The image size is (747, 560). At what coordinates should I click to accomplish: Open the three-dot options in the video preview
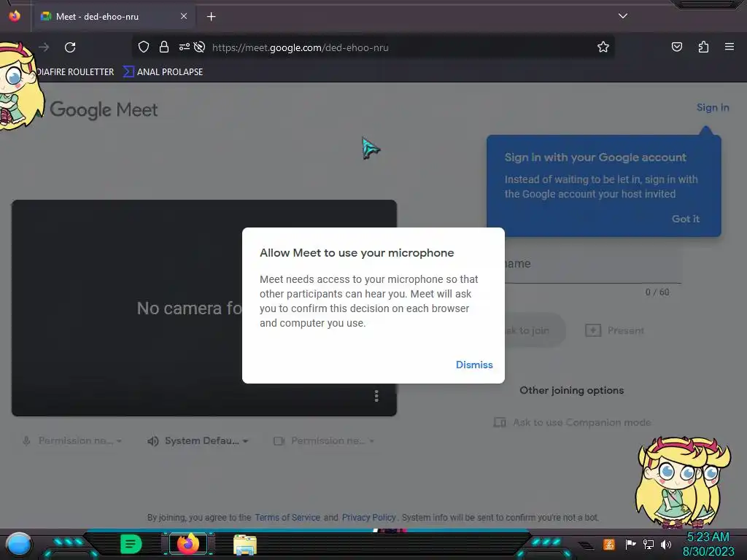[376, 396]
